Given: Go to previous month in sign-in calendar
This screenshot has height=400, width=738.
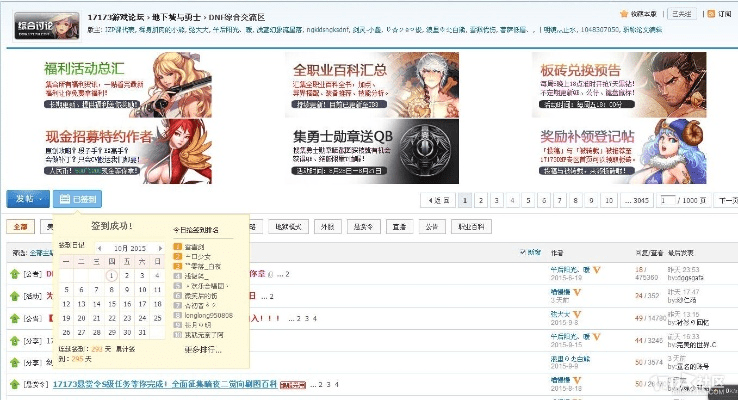Looking at the screenshot, I should coord(99,248).
